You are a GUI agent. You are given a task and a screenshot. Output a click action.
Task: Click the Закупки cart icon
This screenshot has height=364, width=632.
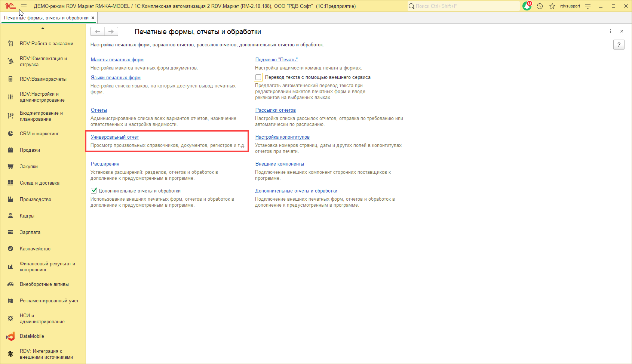coord(10,167)
